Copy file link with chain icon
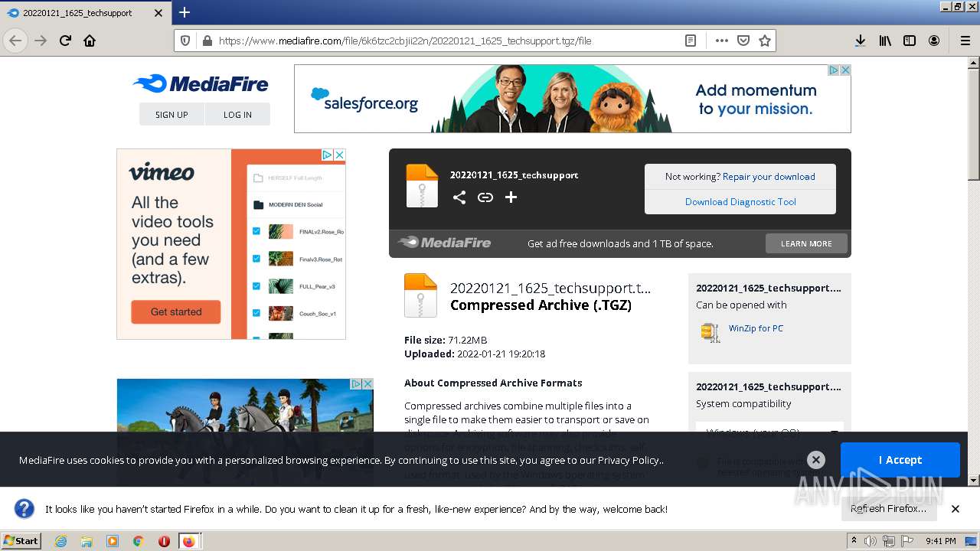The image size is (980, 551). coord(485,197)
